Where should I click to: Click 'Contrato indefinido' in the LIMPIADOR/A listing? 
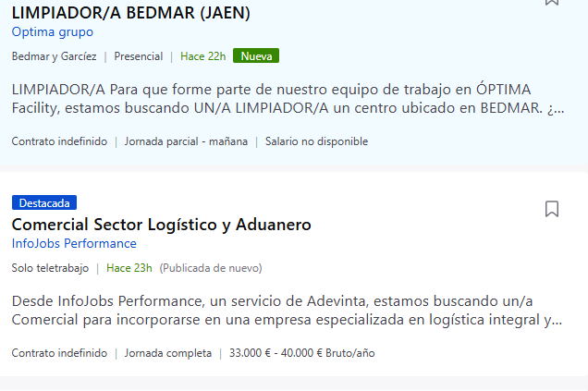[59, 141]
